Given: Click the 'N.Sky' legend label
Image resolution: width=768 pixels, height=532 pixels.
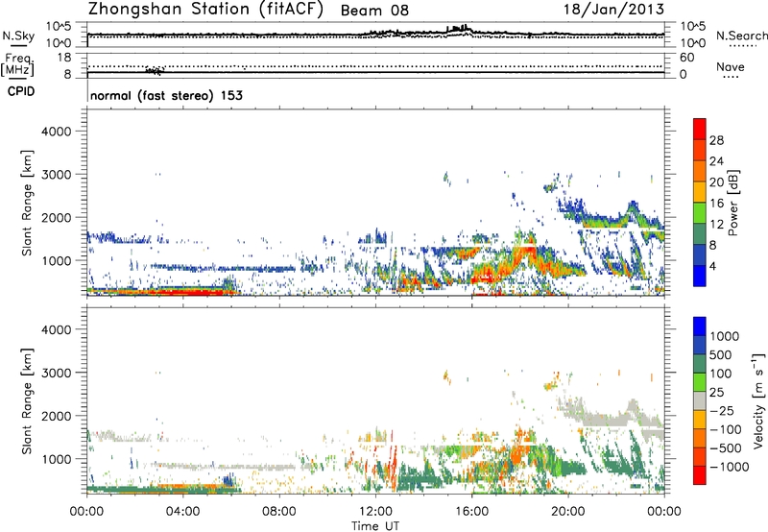Looking at the screenshot, I should [x=18, y=36].
